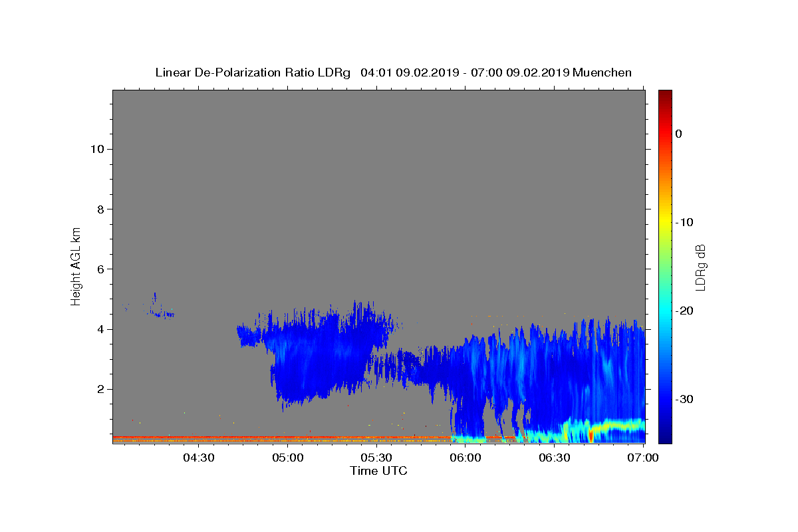Click the dark blue bottom of colorbar
Viewport: 798px width, 532px height.
[665, 436]
